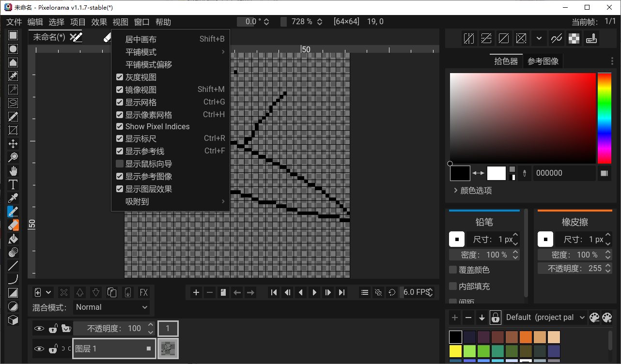Select the Text tool
This screenshot has height=364, width=621.
(13, 184)
